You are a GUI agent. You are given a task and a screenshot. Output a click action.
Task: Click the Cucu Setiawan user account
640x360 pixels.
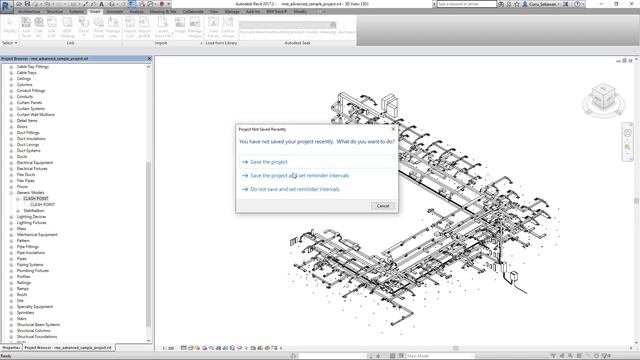(x=542, y=4)
